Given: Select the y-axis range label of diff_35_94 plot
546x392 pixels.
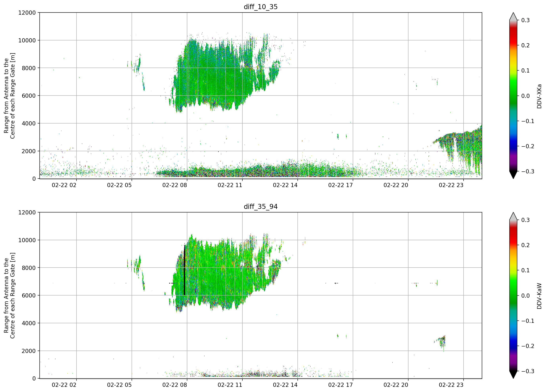Looking at the screenshot, I should click(9, 295).
